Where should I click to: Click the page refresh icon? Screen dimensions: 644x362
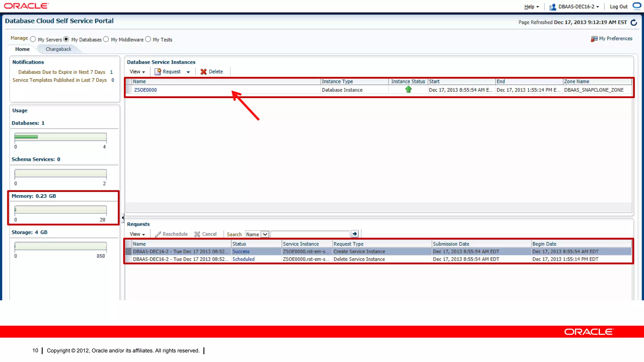point(634,22)
